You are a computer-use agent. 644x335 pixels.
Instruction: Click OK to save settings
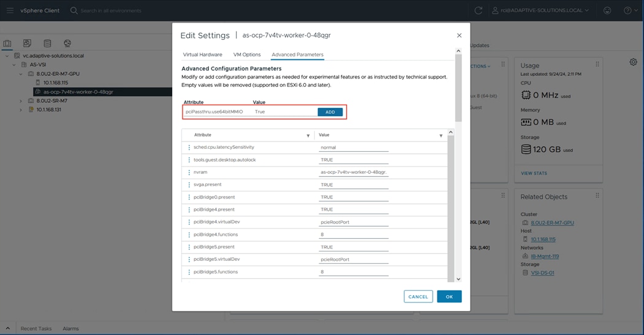tap(449, 296)
